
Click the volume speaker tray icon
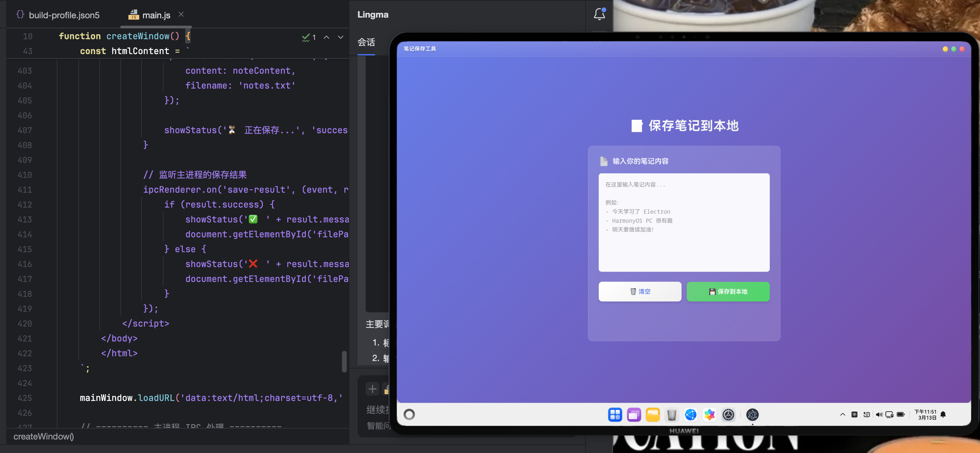click(x=879, y=414)
